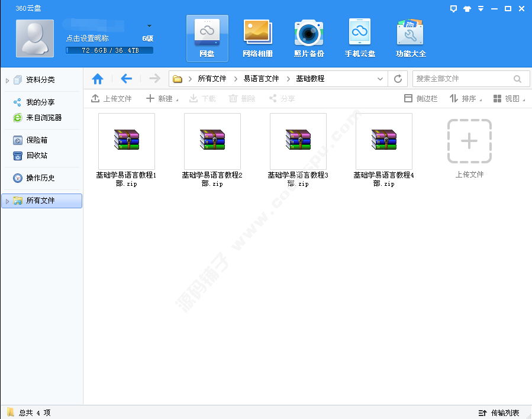Click the user avatar picture
This screenshot has width=532, height=419.
pyautogui.click(x=35, y=38)
